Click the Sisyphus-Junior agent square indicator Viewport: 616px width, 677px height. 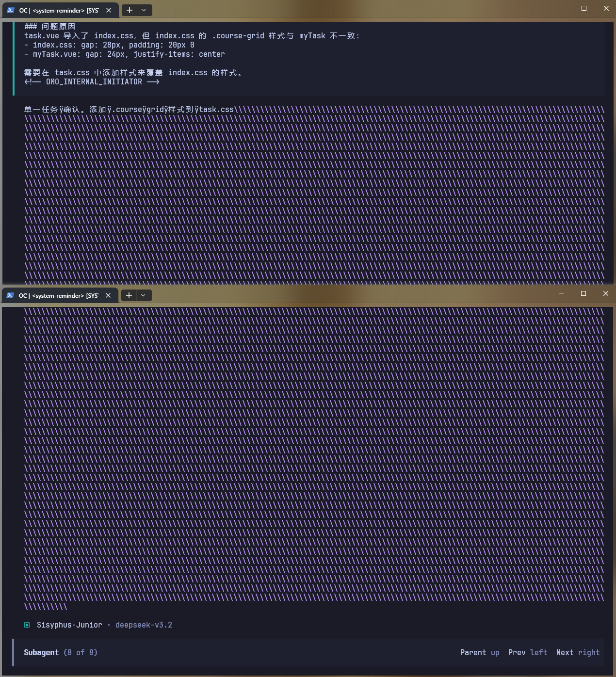pos(27,625)
